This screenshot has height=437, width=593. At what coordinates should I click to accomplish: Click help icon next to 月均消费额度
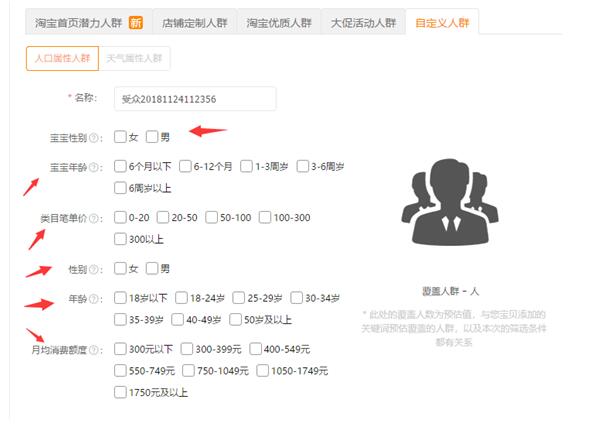[94, 350]
